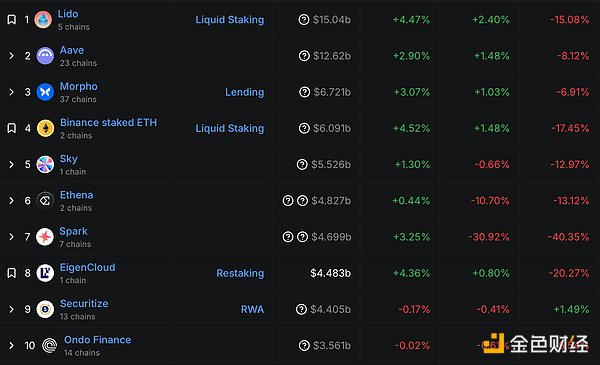This screenshot has height=365, width=600.
Task: Open the Restaking category link
Action: point(240,273)
